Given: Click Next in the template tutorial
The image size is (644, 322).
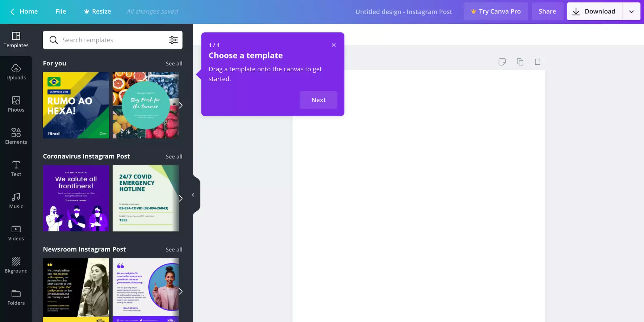Looking at the screenshot, I should (x=318, y=99).
